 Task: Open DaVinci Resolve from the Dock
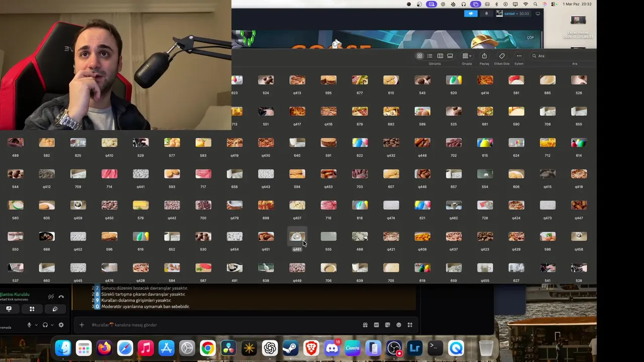228,348
